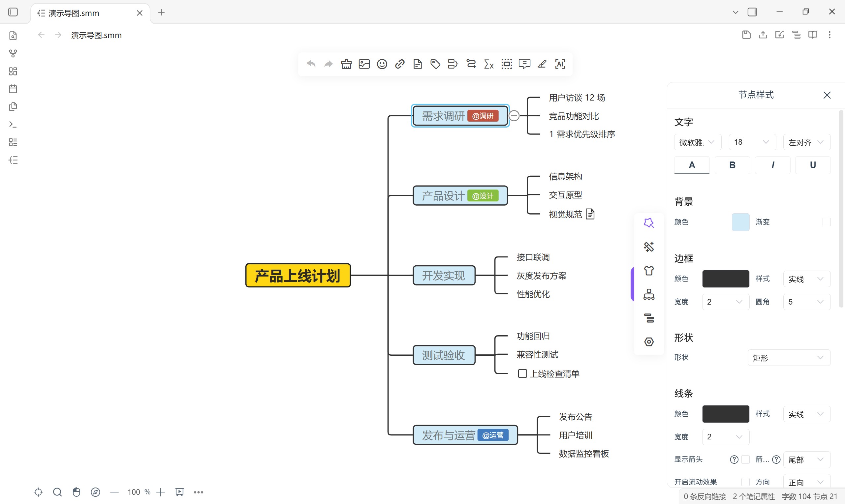This screenshot has width=845, height=504.
Task: Open the 左对齐 alignment dropdown
Action: click(x=807, y=142)
